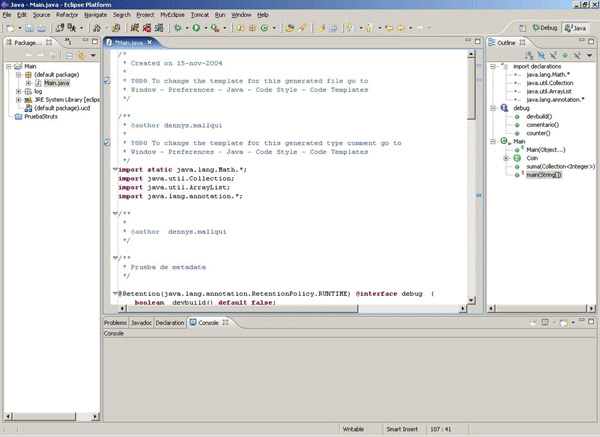Click the Debug bug toolbar icon

coord(176,29)
